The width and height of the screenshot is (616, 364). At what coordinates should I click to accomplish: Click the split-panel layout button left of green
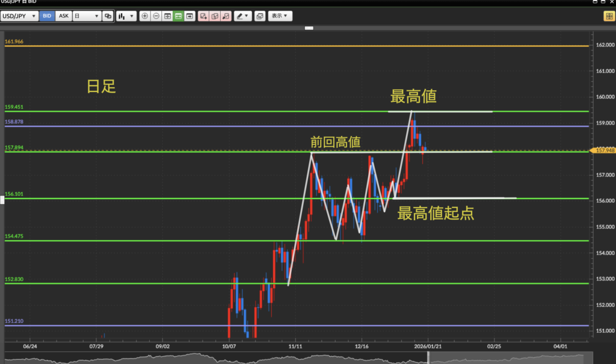[x=167, y=16]
